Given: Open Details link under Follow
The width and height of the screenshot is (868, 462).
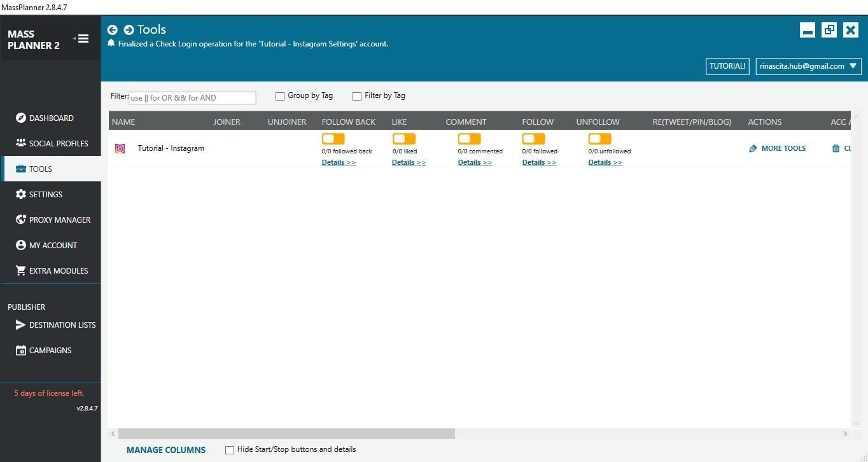Looking at the screenshot, I should click(x=539, y=162).
